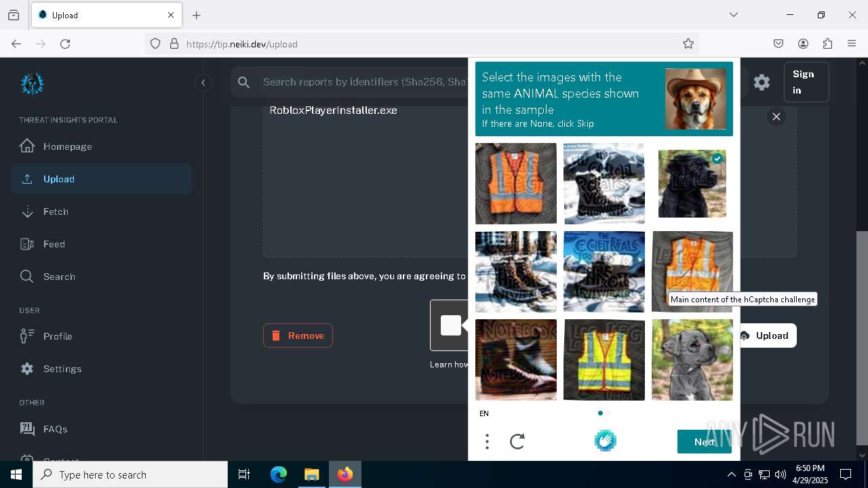The height and width of the screenshot is (488, 868).
Task: Click the sample dog with hat image
Action: [x=696, y=99]
